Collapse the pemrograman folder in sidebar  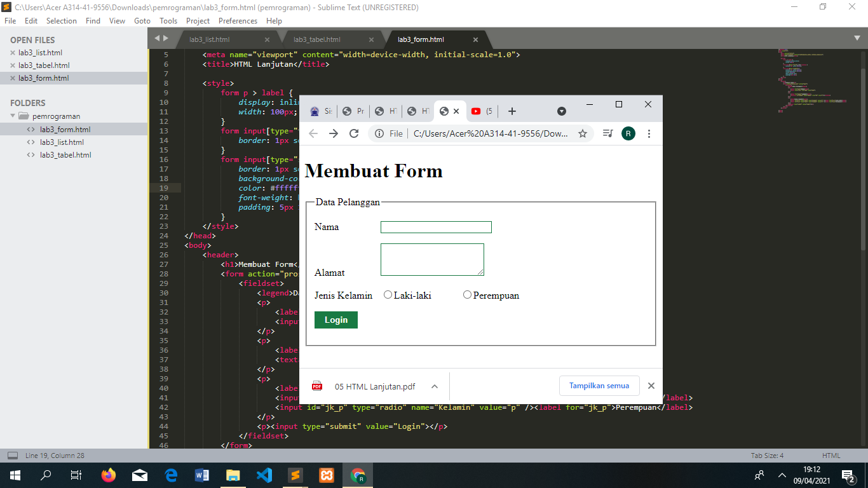(13, 116)
